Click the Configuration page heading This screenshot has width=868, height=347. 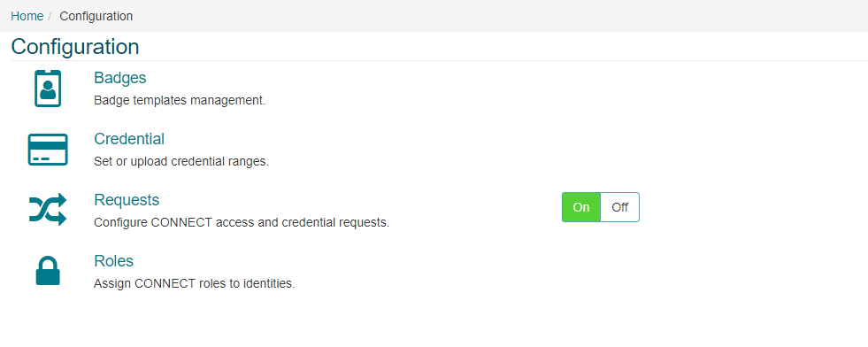75,47
